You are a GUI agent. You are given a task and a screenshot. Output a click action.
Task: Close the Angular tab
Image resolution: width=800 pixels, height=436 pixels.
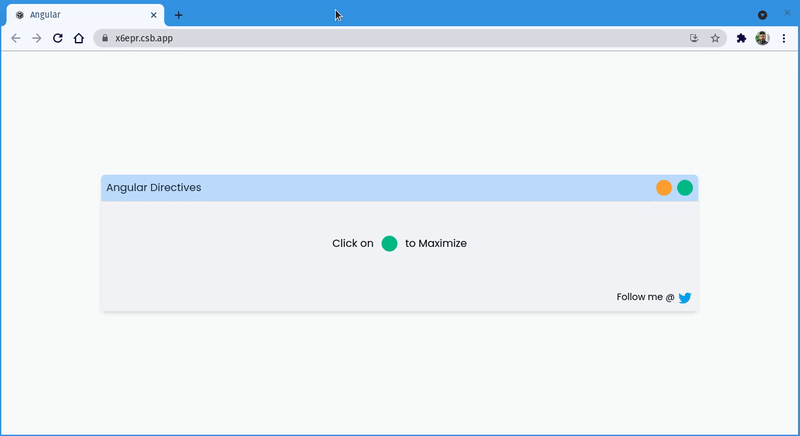(154, 15)
